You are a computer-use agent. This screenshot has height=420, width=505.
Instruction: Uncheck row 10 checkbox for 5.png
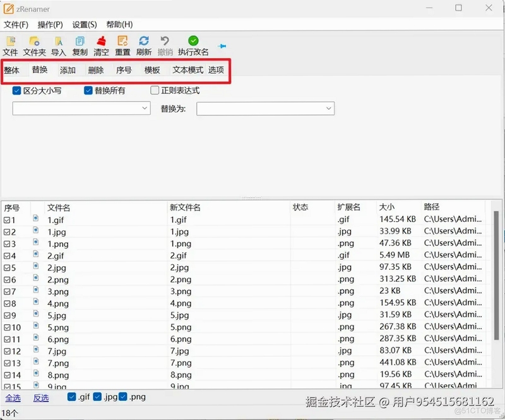[7, 328]
